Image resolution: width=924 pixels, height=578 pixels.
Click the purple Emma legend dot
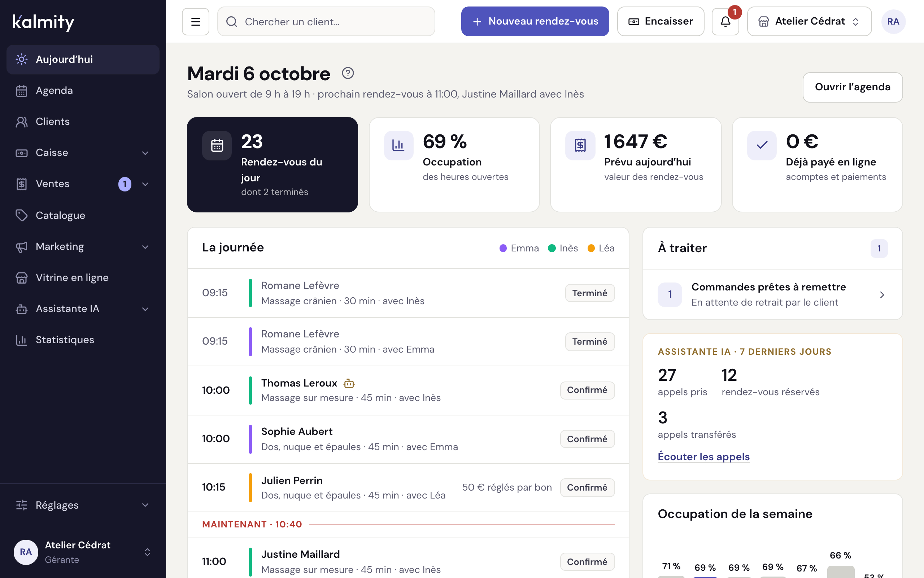point(503,249)
